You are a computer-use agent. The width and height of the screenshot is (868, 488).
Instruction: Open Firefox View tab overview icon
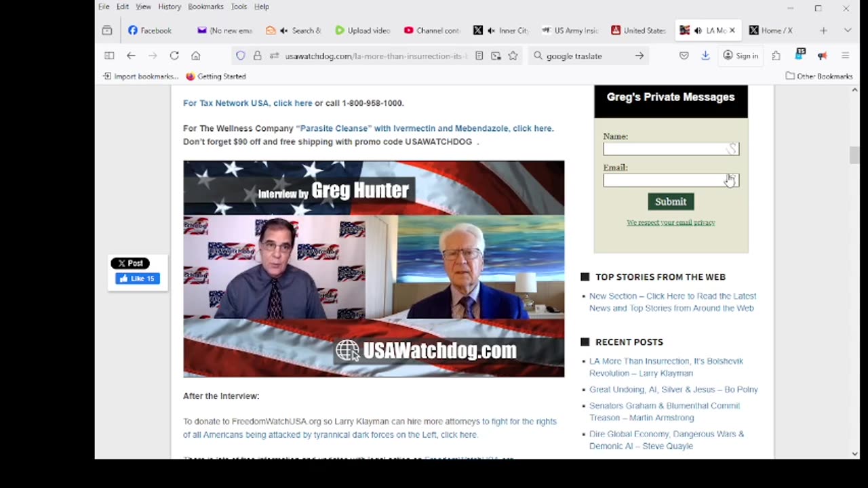tap(107, 30)
